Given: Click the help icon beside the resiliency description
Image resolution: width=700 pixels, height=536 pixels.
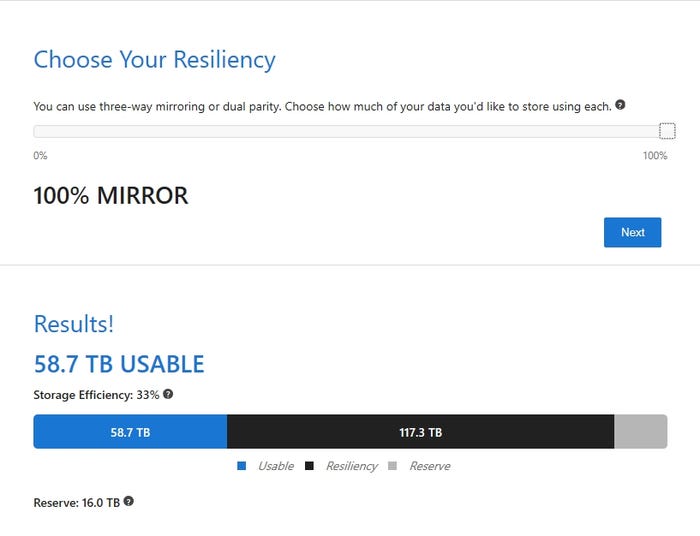Looking at the screenshot, I should pos(621,105).
